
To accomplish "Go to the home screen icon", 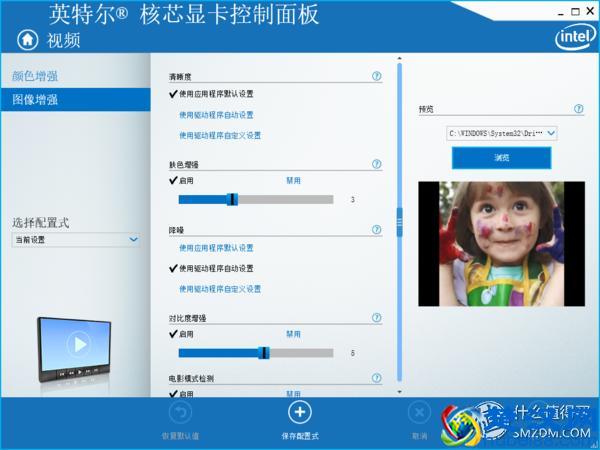I will pos(28,39).
